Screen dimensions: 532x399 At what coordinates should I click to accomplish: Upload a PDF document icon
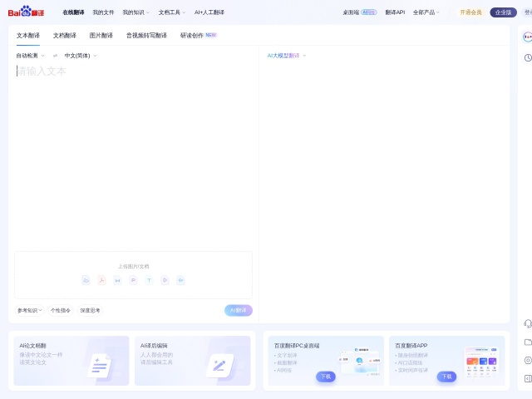101,280
